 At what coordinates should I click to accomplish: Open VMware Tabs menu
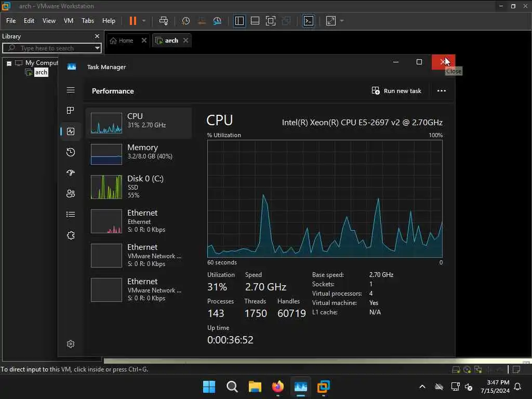point(88,21)
